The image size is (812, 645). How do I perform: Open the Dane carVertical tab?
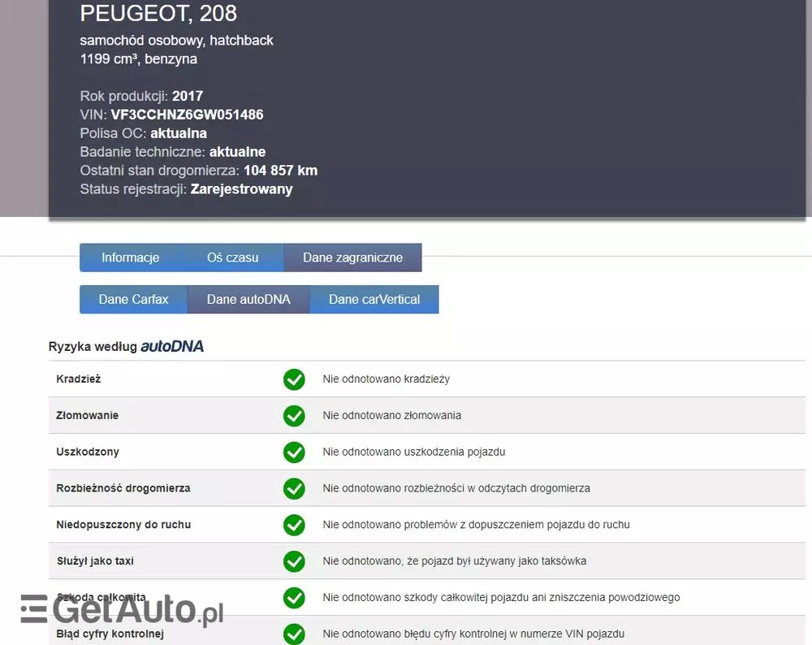[374, 299]
